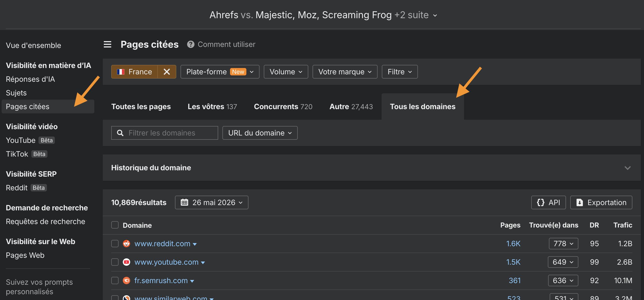Switch to Concurrents tab
Viewport: 644px width, 300px height.
pyautogui.click(x=283, y=107)
